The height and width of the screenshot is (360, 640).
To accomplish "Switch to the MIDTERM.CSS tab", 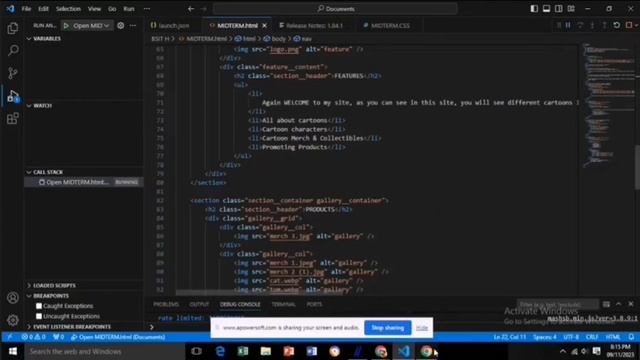I will click(x=390, y=25).
